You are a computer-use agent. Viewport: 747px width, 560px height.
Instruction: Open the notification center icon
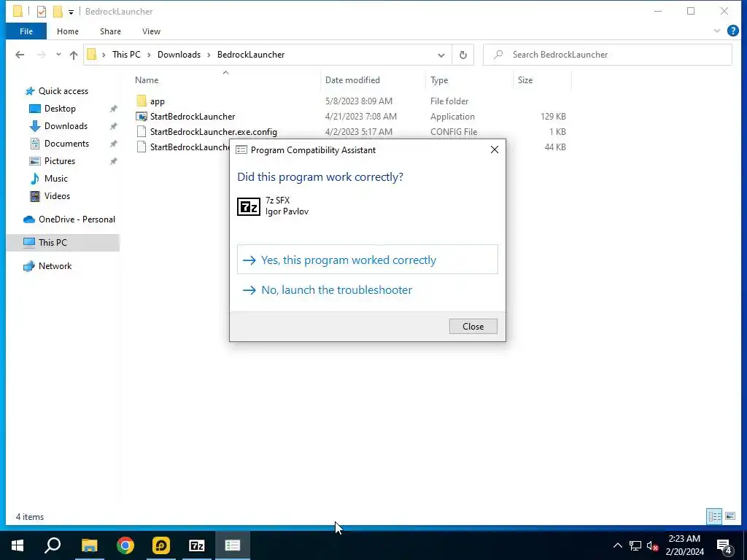pyautogui.click(x=724, y=545)
